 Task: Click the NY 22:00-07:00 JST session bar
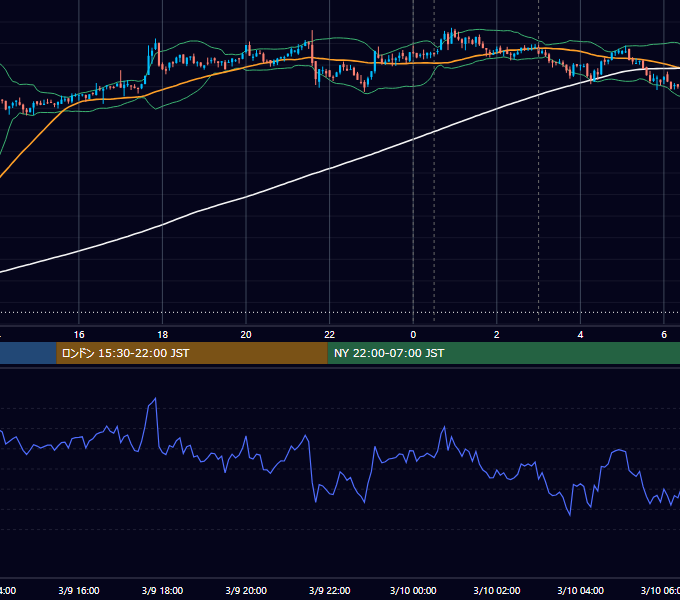(x=503, y=353)
